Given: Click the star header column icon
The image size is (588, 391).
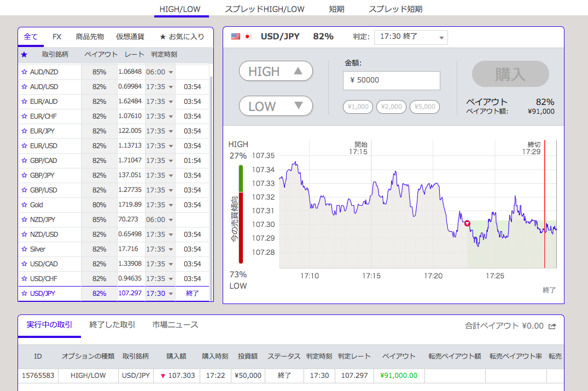Looking at the screenshot, I should (x=24, y=55).
